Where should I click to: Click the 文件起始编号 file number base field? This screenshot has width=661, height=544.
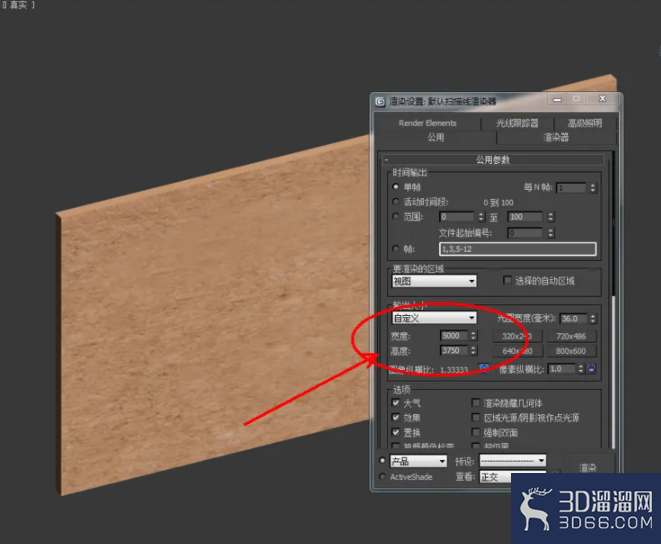(x=525, y=233)
